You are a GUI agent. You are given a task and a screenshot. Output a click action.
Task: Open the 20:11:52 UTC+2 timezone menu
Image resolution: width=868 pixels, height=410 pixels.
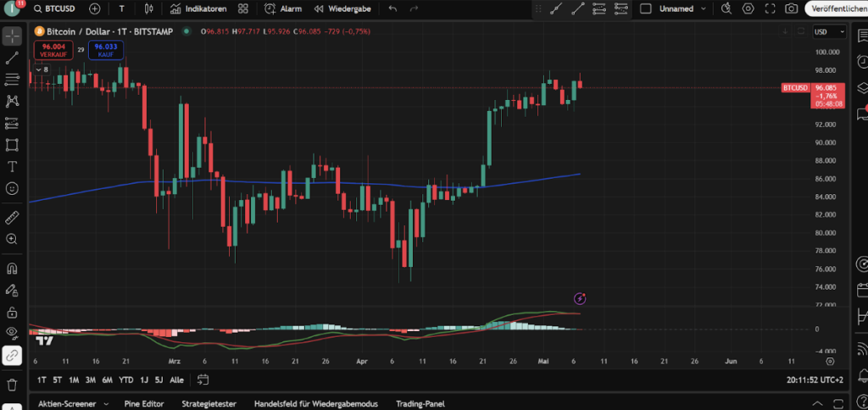(x=815, y=380)
